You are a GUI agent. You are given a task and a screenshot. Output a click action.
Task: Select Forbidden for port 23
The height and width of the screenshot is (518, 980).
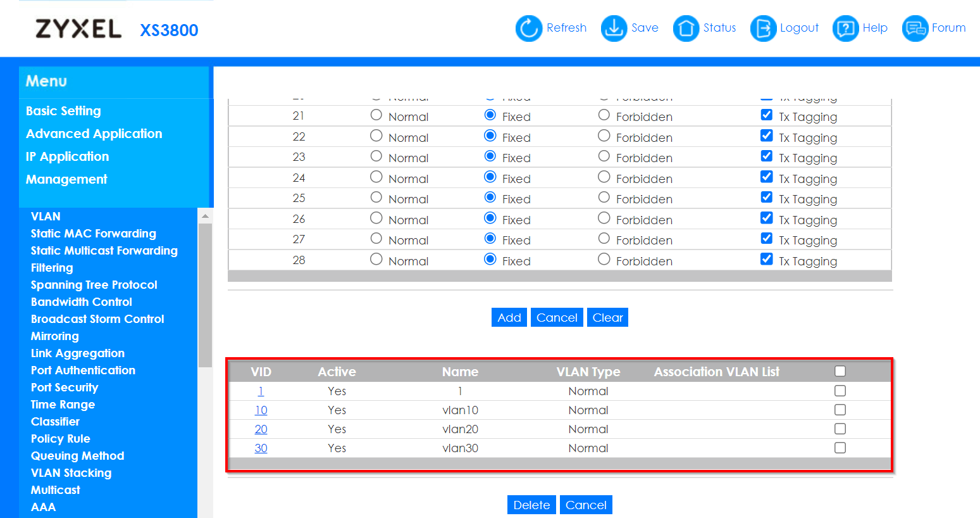604,156
